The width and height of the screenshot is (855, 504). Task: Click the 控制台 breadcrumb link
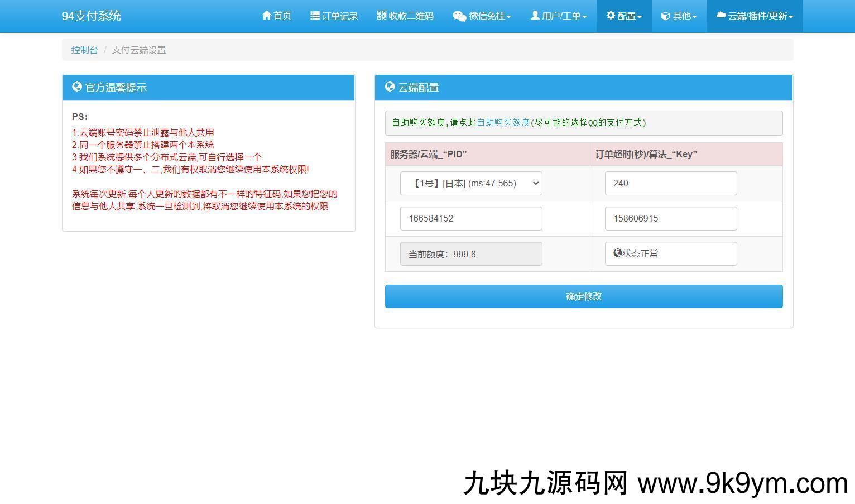[85, 50]
